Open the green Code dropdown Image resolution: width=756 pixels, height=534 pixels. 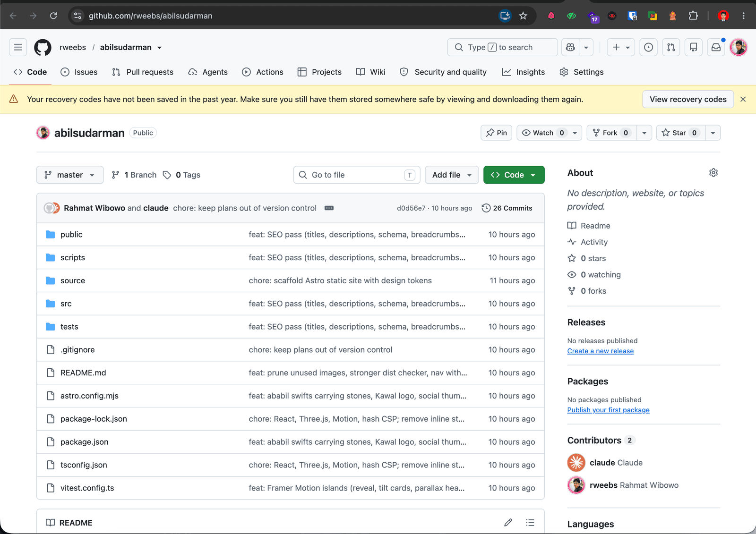pos(514,175)
